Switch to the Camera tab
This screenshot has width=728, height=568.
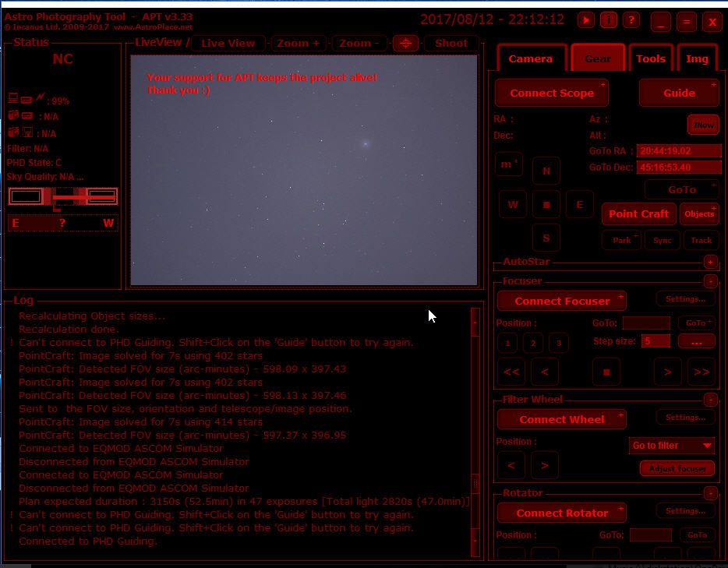point(530,58)
